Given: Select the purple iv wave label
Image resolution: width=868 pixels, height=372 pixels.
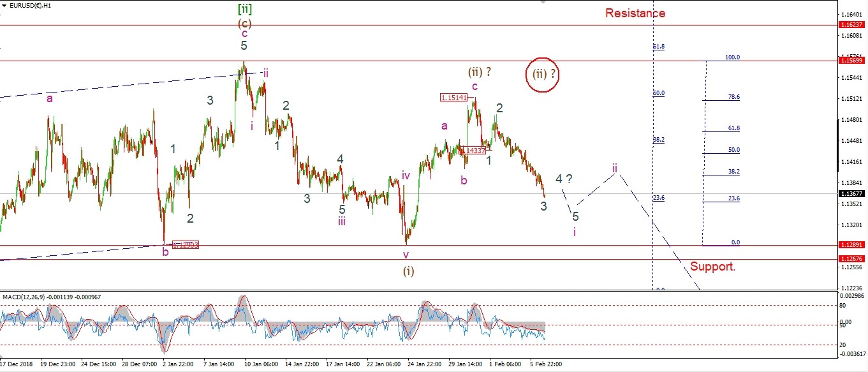Looking at the screenshot, I should pos(406,175).
